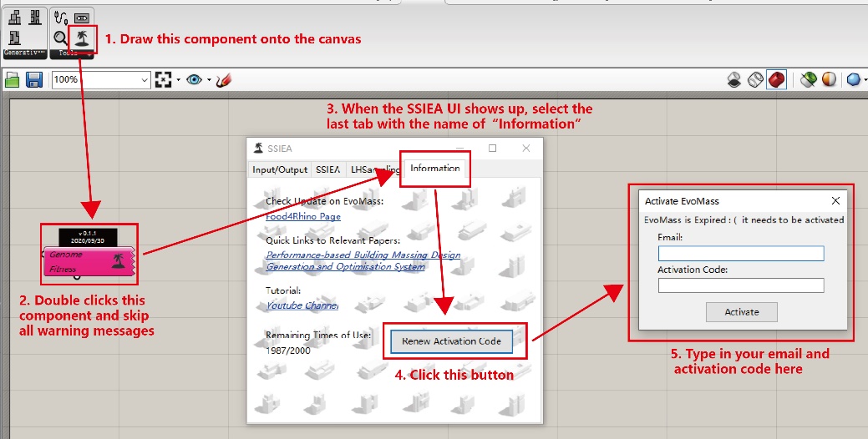Screen dimensions: 868x439
Task: Open the zoom extents dropdown arrow
Action: 178,80
